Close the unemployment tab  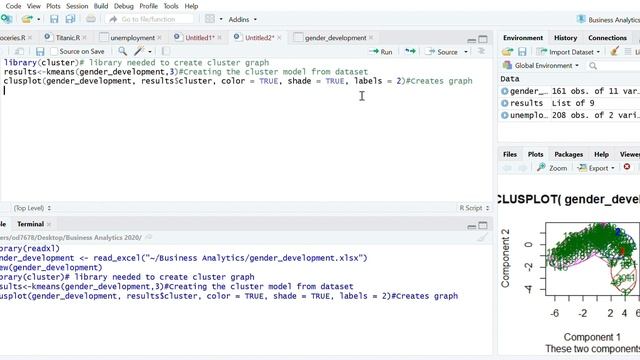tap(160, 38)
